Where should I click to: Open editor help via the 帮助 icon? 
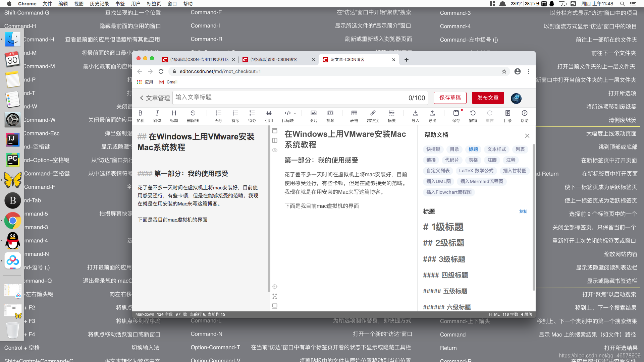click(525, 116)
